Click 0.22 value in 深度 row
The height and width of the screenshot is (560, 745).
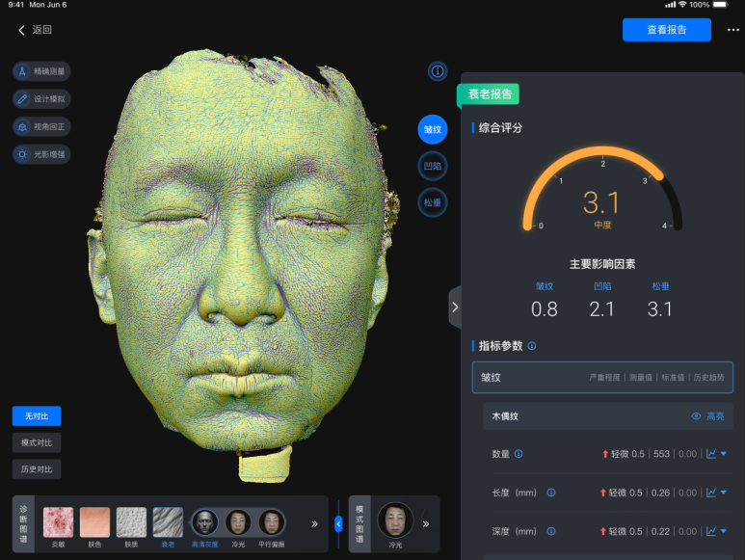(x=660, y=531)
